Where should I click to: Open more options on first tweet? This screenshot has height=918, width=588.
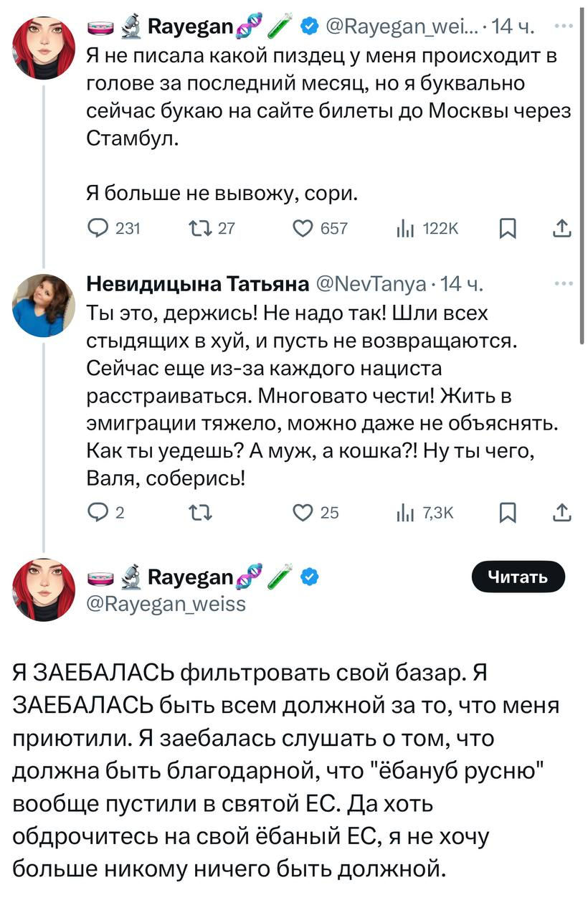point(564,26)
